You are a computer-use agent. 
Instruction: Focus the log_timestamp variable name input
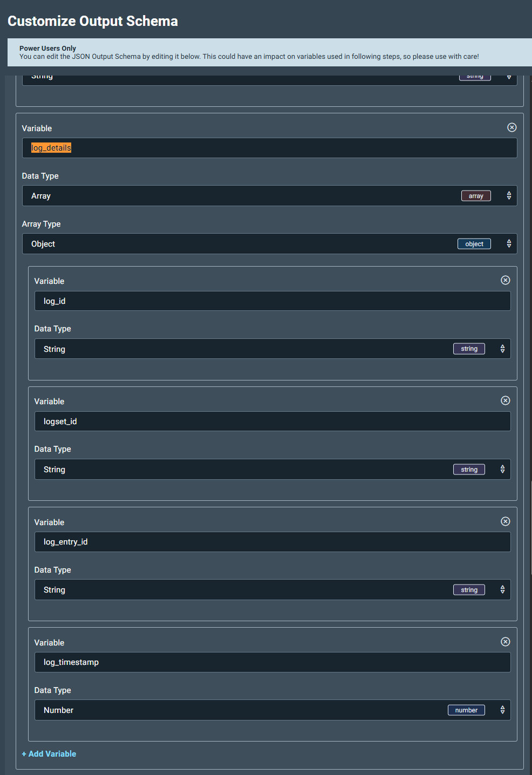coord(272,662)
